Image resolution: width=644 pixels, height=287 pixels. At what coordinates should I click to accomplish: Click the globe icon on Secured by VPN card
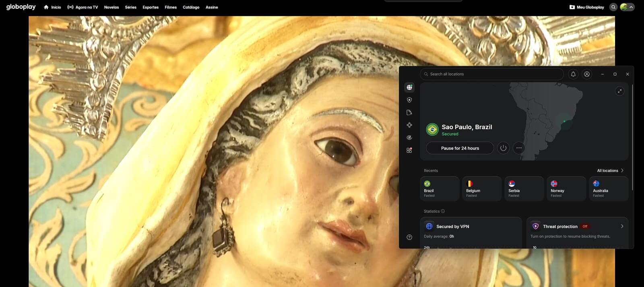(429, 226)
